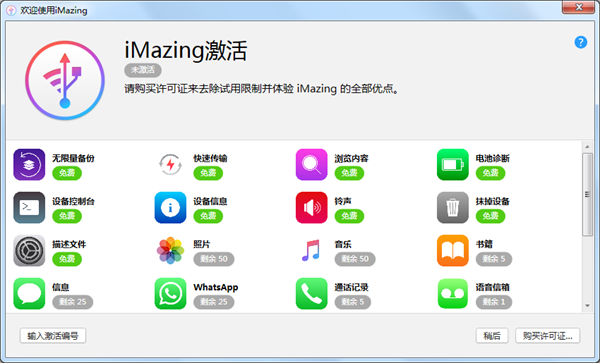
Task: Click the 剩余 25 badge under WhatsApp
Action: 214,302
